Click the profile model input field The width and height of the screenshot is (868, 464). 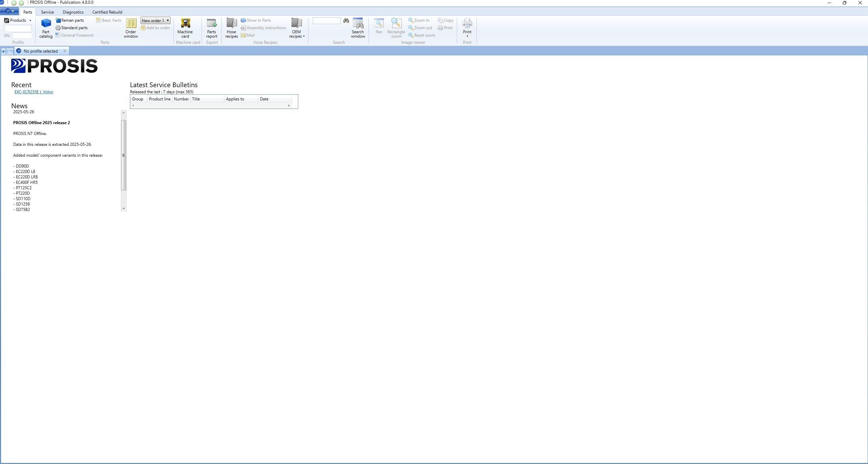[18, 28]
